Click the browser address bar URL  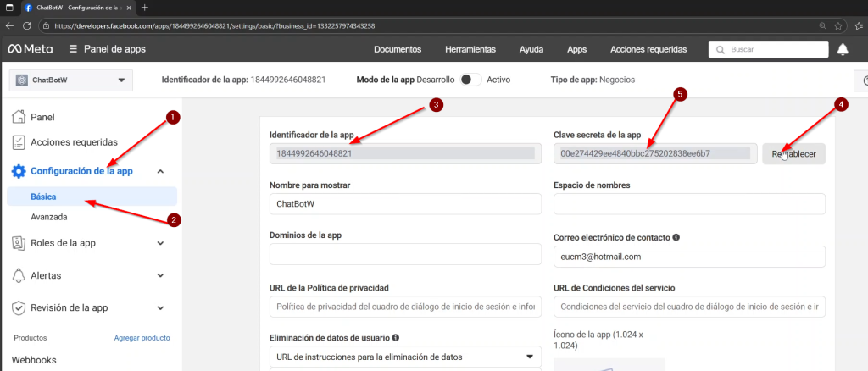(x=214, y=26)
